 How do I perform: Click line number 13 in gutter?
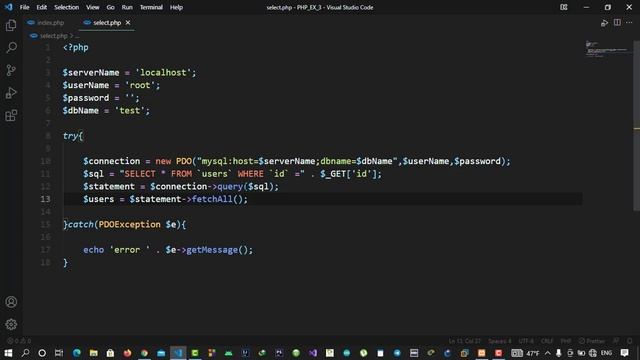[45, 199]
